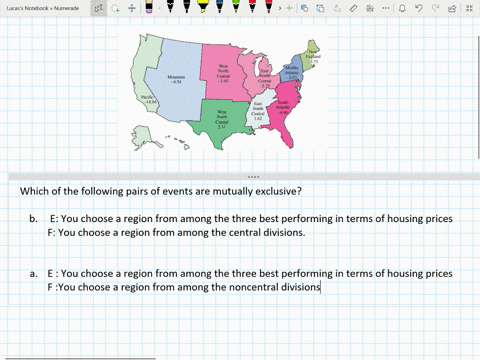The image size is (480, 360).
Task: Toggle Ink to Shape
Action: [320, 8]
